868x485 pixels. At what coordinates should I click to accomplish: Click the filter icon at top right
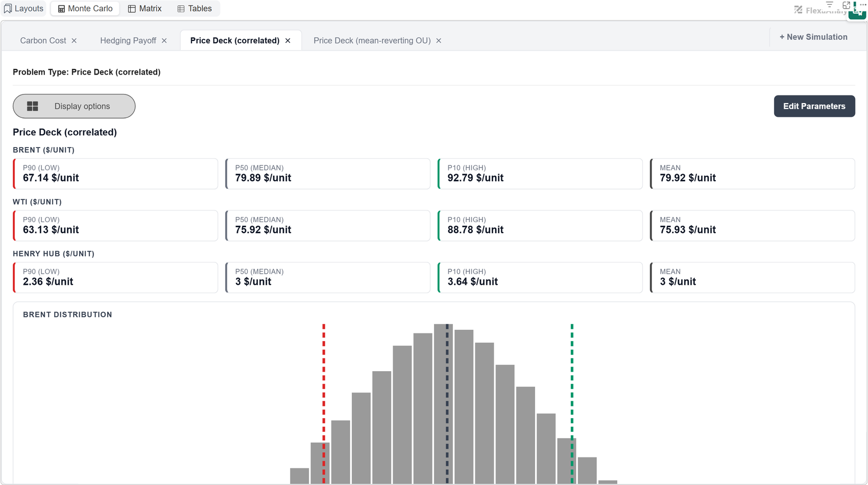pyautogui.click(x=830, y=5)
